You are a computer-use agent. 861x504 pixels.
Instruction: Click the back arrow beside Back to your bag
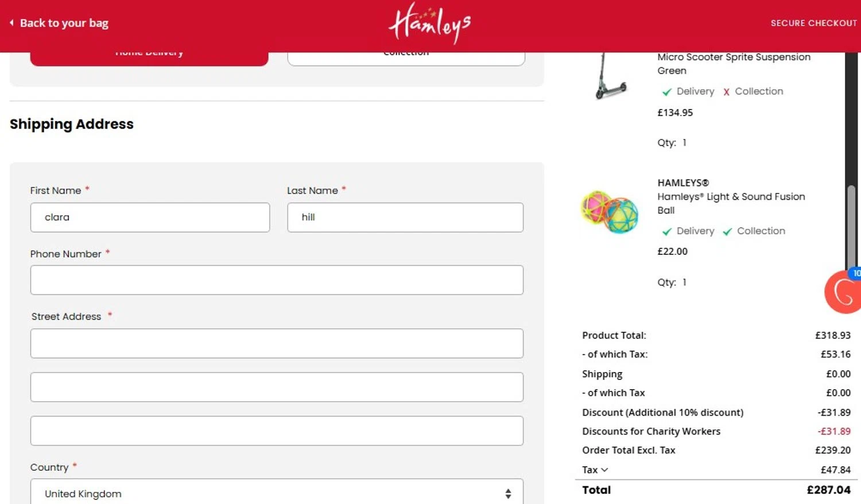pyautogui.click(x=11, y=23)
